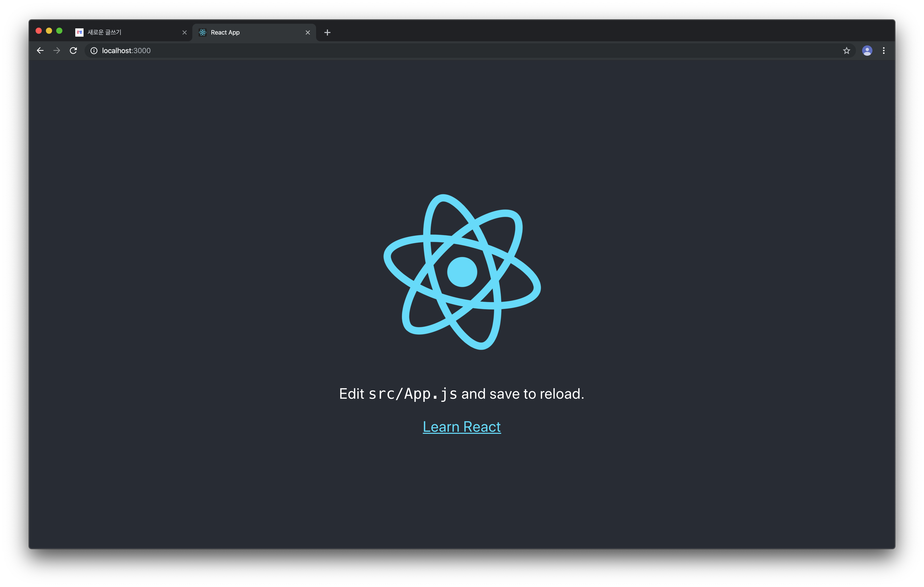Close the 새로운 글쓰기 tab

[x=185, y=33]
